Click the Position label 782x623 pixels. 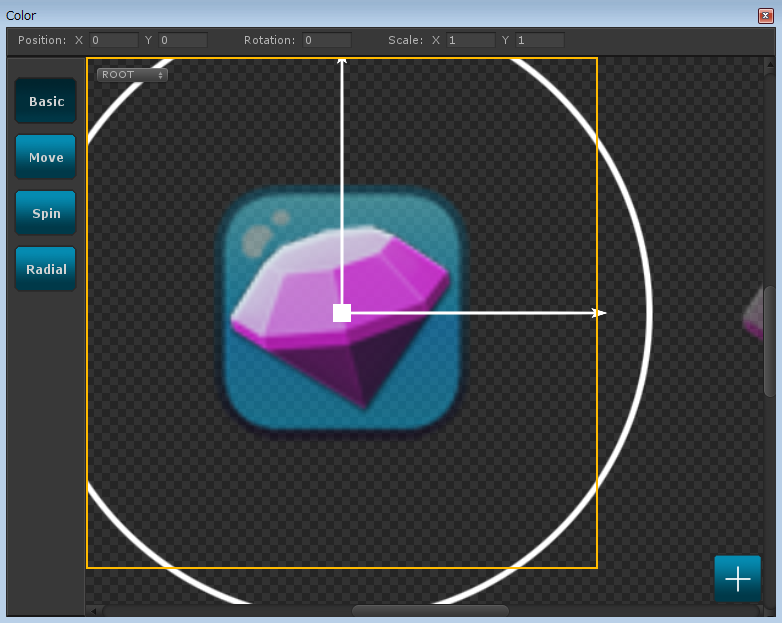point(42,40)
